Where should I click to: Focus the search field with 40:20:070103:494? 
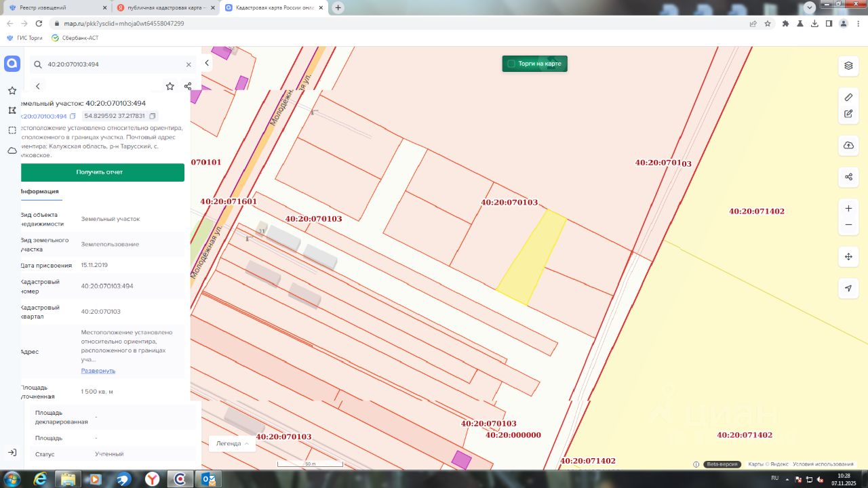pyautogui.click(x=113, y=64)
